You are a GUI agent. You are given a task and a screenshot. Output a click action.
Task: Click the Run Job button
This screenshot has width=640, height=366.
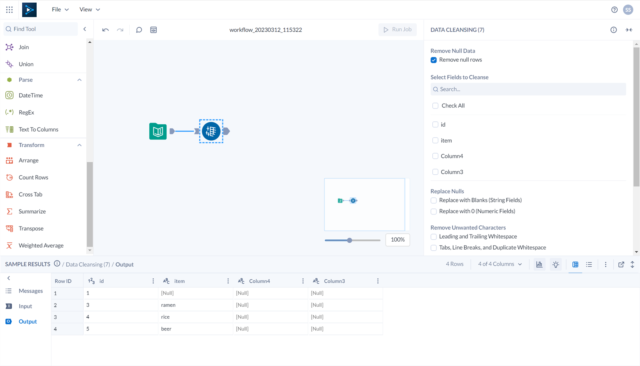pyautogui.click(x=398, y=29)
